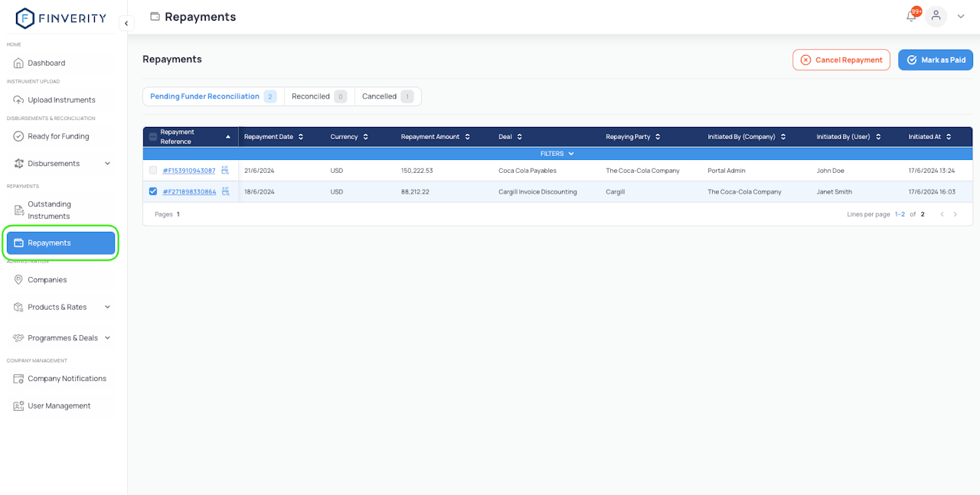Switch to the Cancelled tab
980x495 pixels.
coord(387,96)
